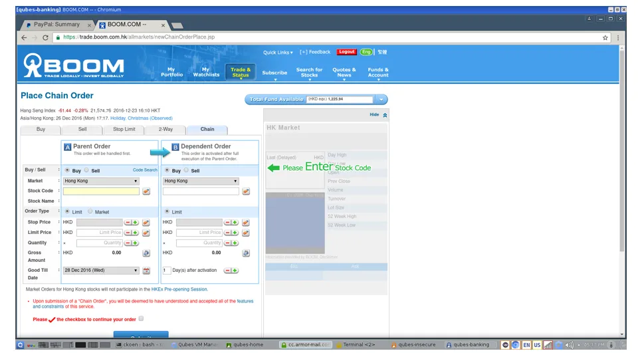The image size is (644, 353).
Task: Click the Parent Order Gross Amount calculator icon
Action: pos(146,253)
